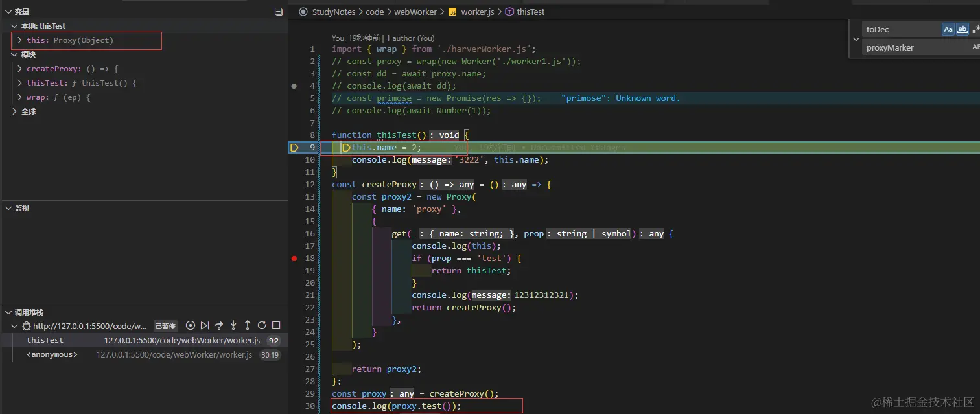Click return proxy2; on line 27
Image resolution: width=980 pixels, height=414 pixels.
(x=386, y=369)
